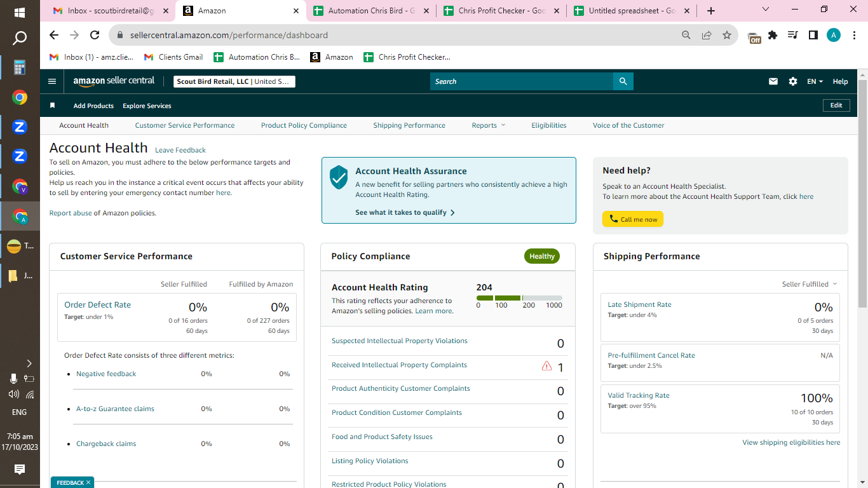This screenshot has width=868, height=488.
Task: Click the Healthy status badge
Action: click(x=542, y=256)
